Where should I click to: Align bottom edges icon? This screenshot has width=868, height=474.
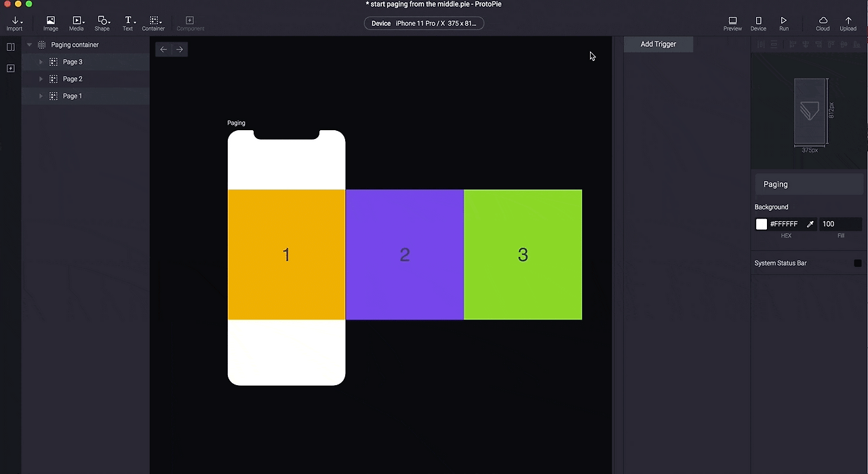[857, 45]
